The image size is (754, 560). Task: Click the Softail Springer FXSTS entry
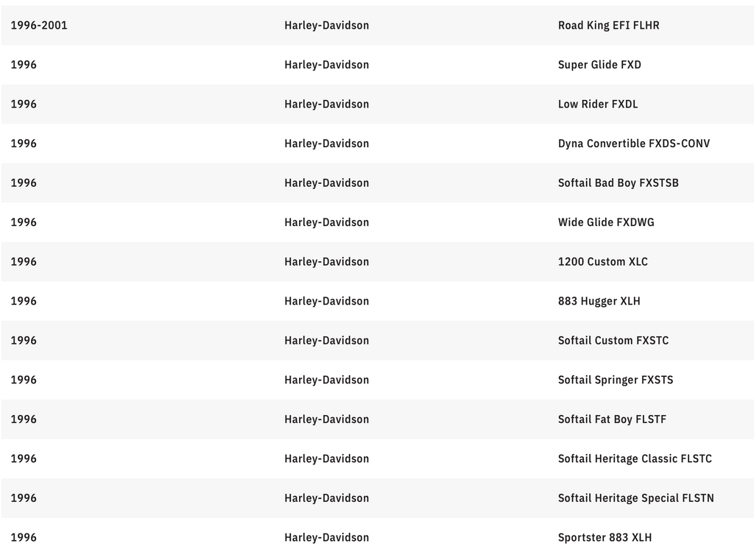point(616,380)
